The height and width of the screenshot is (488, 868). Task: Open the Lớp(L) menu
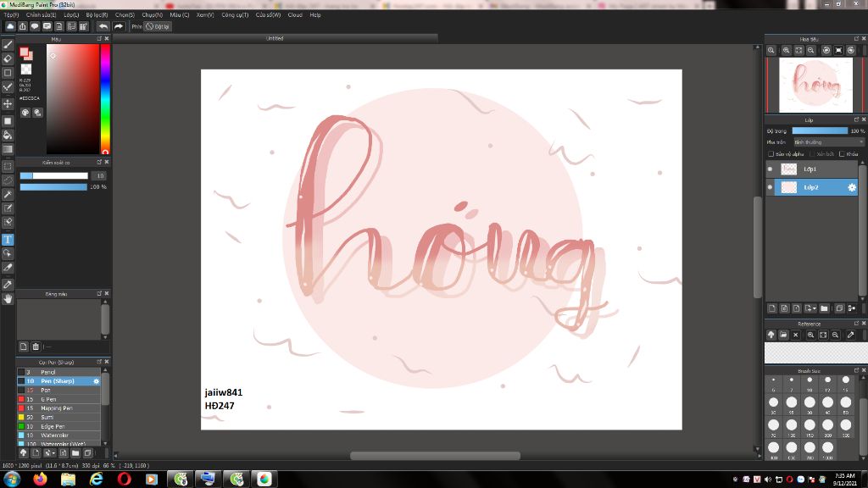(x=71, y=15)
